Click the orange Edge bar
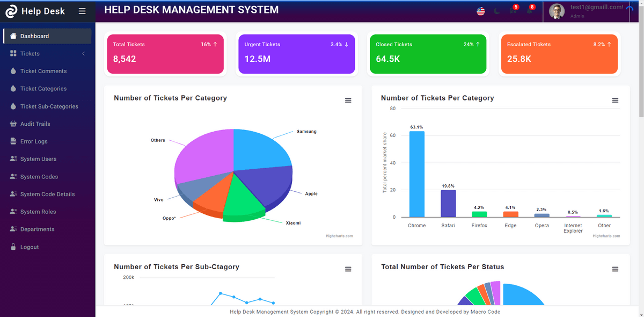 coord(511,214)
